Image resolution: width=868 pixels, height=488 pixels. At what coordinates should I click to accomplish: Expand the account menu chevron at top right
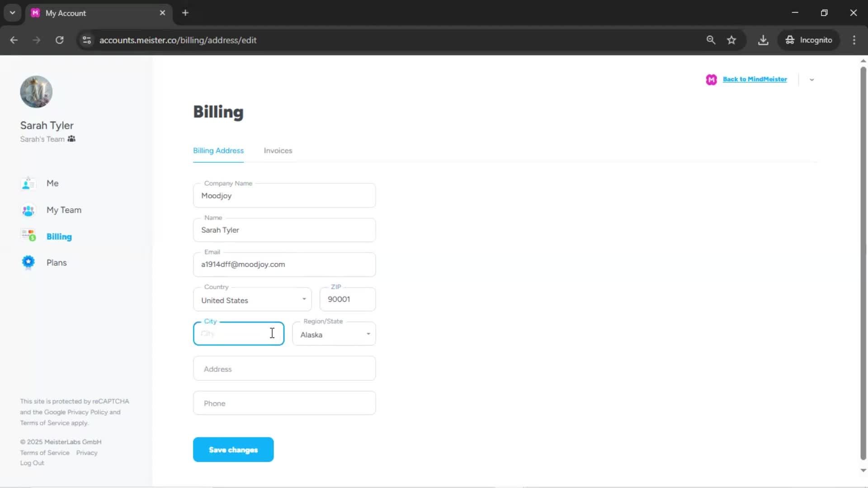[811, 80]
